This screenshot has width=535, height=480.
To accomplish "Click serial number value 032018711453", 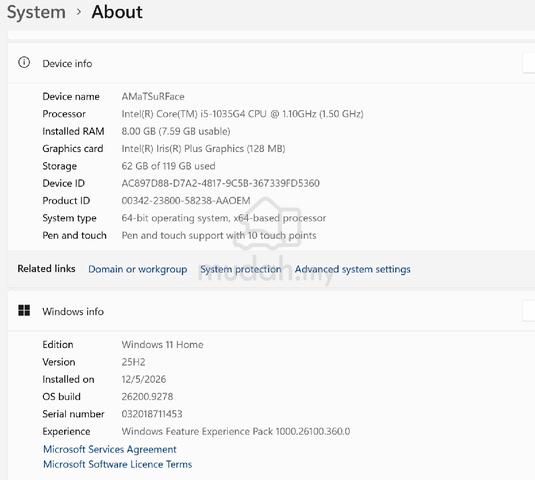I will [x=152, y=414].
